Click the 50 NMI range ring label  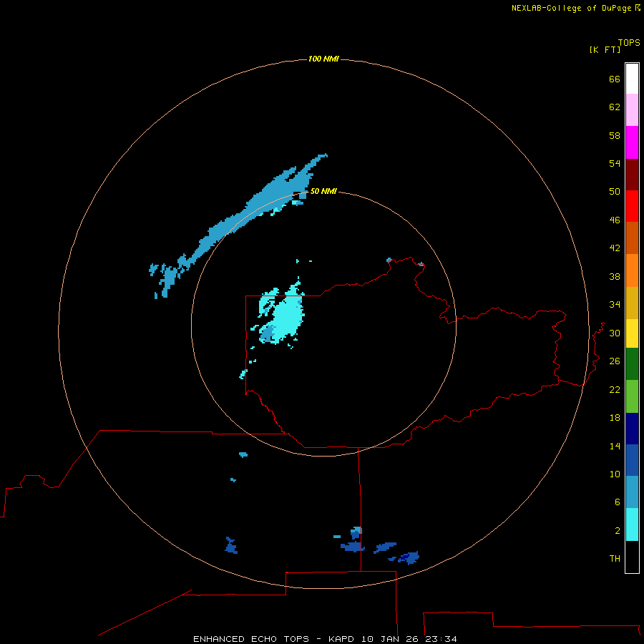tap(323, 191)
